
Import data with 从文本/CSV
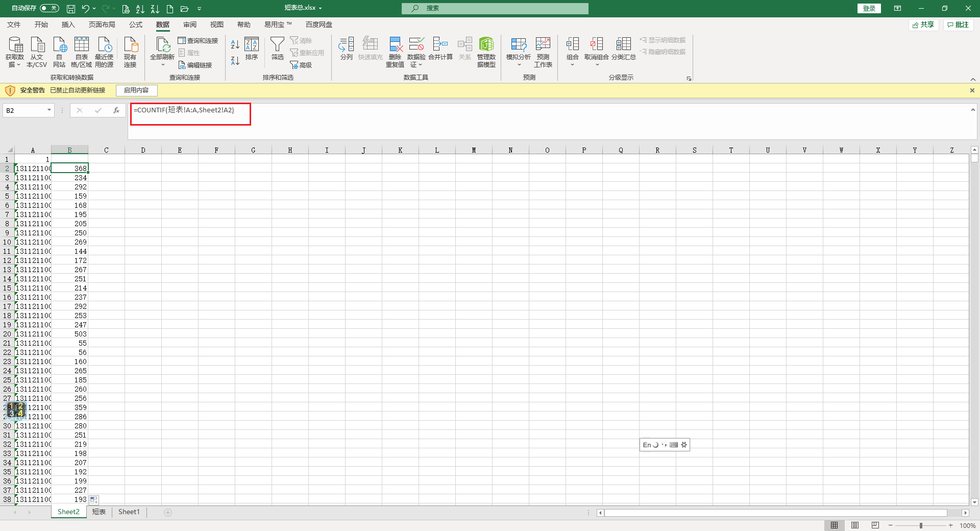click(37, 52)
